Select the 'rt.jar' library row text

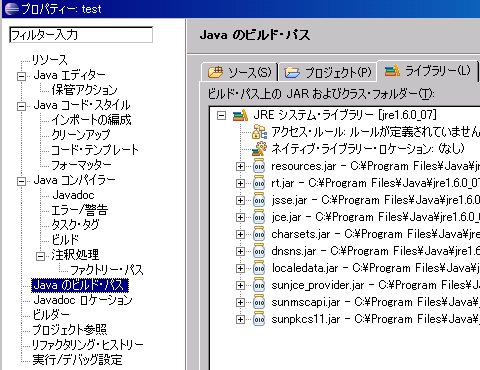coord(375,183)
